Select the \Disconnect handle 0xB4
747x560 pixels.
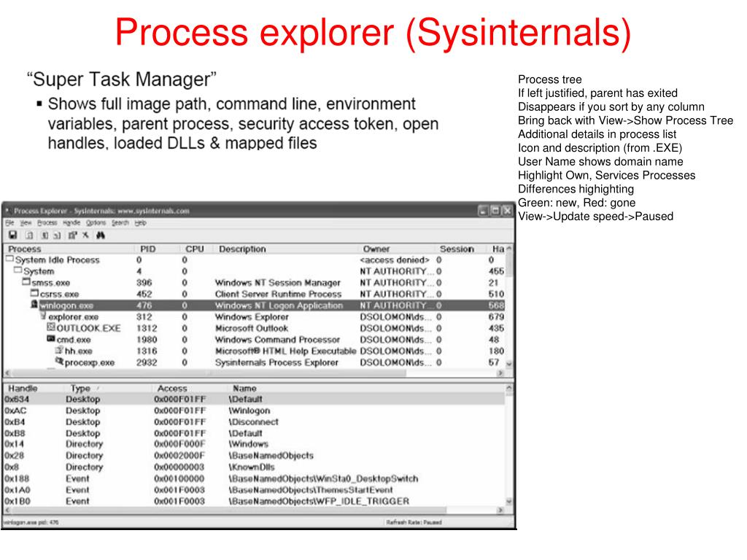pos(255,422)
